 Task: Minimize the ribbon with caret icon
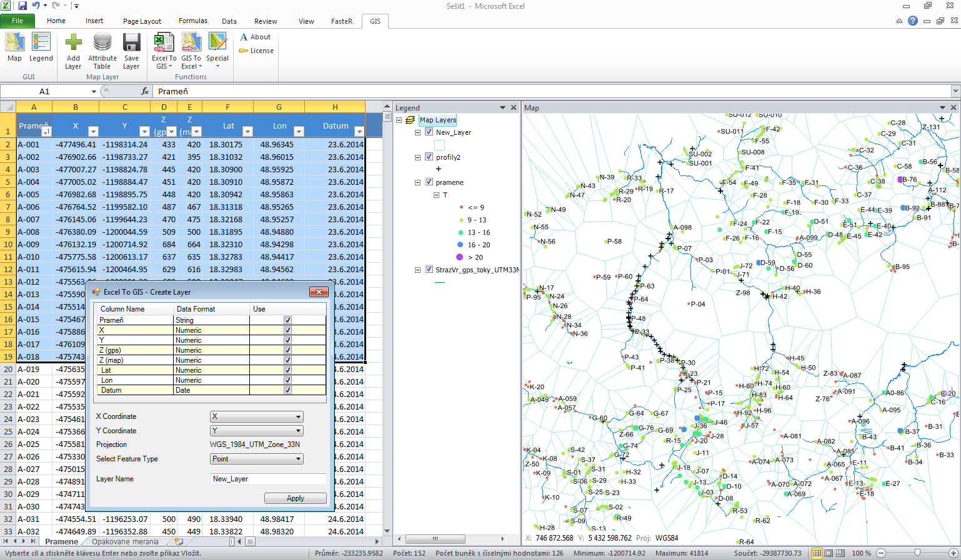[x=899, y=21]
